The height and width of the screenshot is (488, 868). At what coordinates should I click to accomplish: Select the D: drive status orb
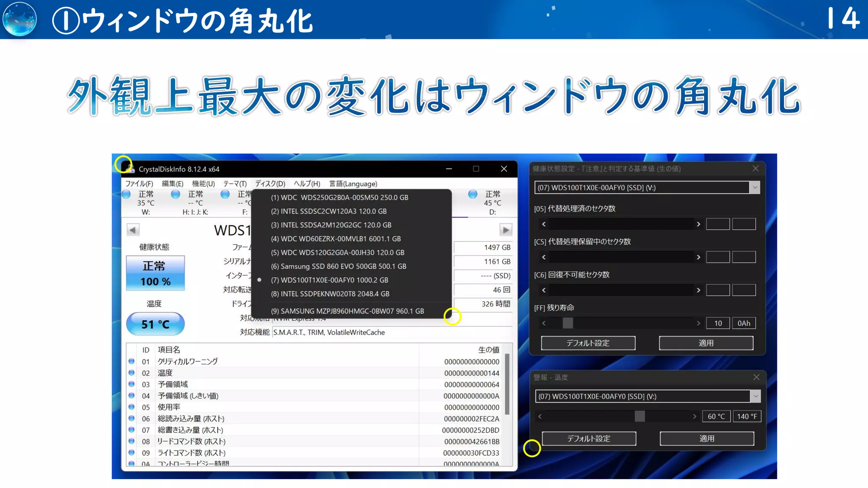click(x=473, y=194)
